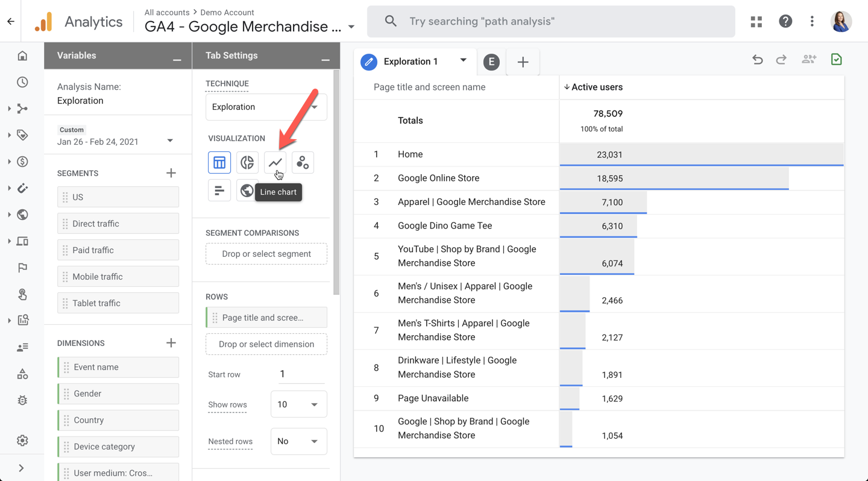Open the user profile avatar
Image resolution: width=868 pixels, height=481 pixels.
tap(841, 22)
